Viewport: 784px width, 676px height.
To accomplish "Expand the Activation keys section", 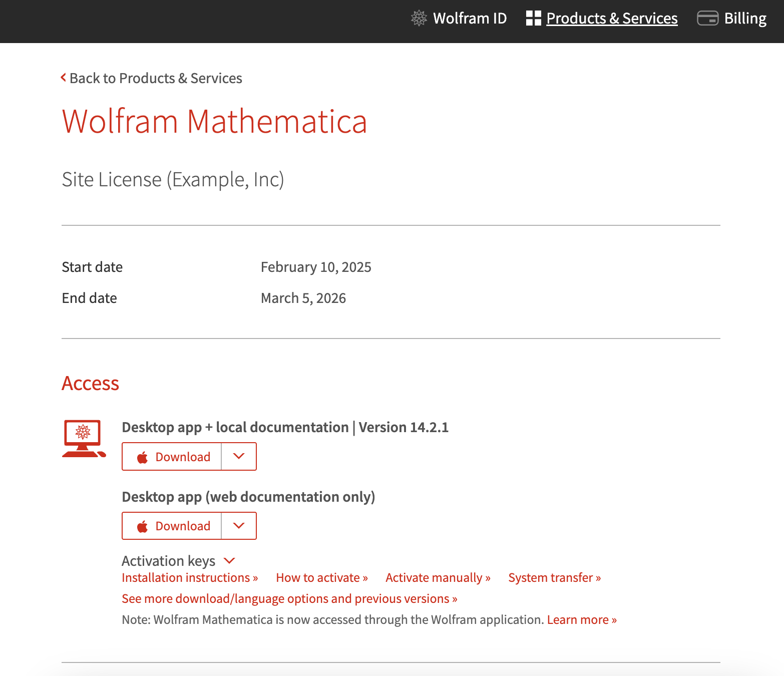I will click(x=229, y=560).
